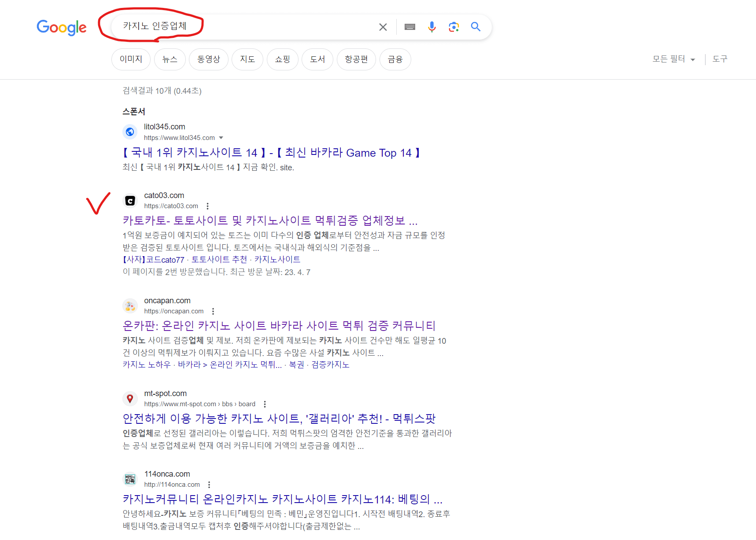Switch to the 도서 tab
Viewport: 756px width, 540px height.
tap(317, 59)
